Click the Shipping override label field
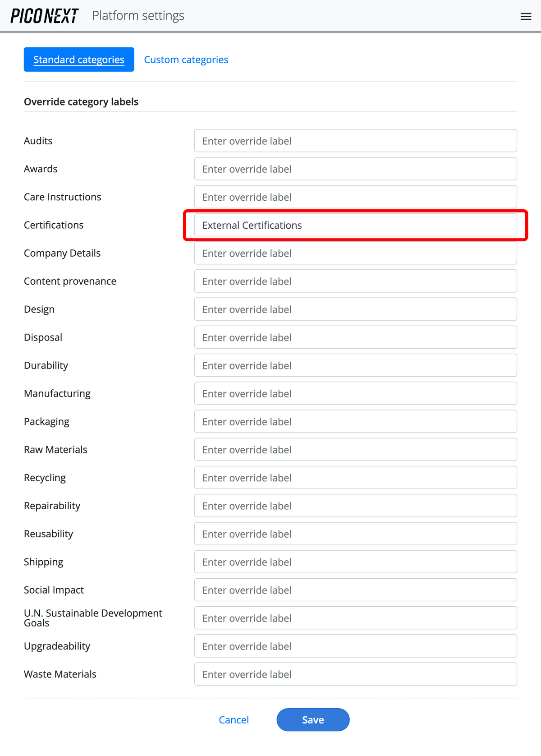The height and width of the screenshot is (756, 541). pyautogui.click(x=355, y=562)
